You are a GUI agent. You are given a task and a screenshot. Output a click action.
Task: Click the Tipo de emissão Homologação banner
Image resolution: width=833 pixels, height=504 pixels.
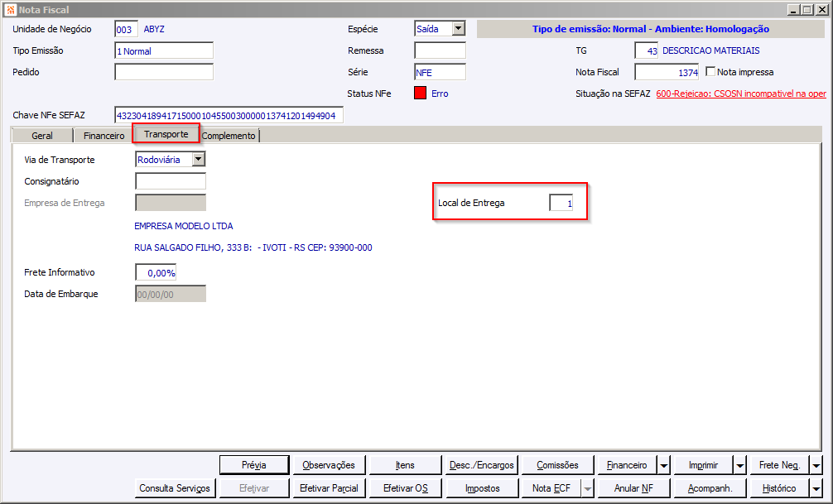tap(650, 29)
